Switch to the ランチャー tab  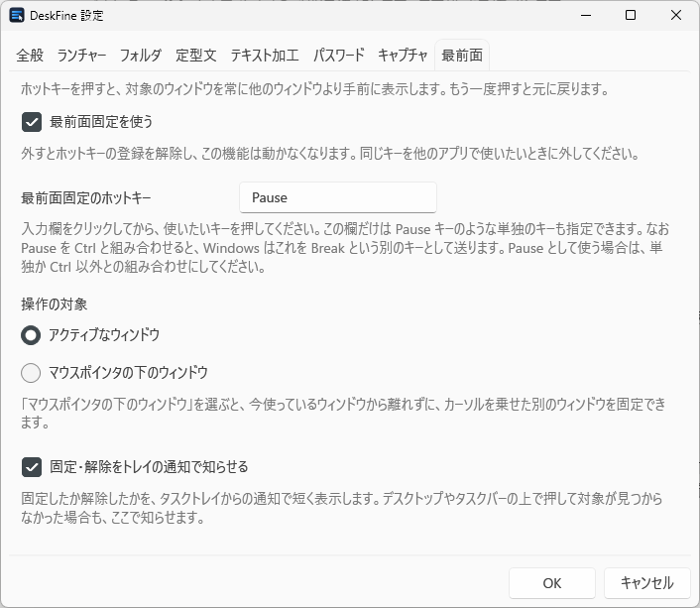[x=81, y=56]
